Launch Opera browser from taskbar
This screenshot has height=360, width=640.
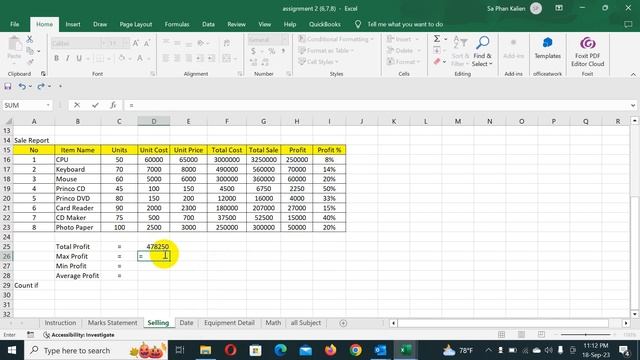(230, 350)
